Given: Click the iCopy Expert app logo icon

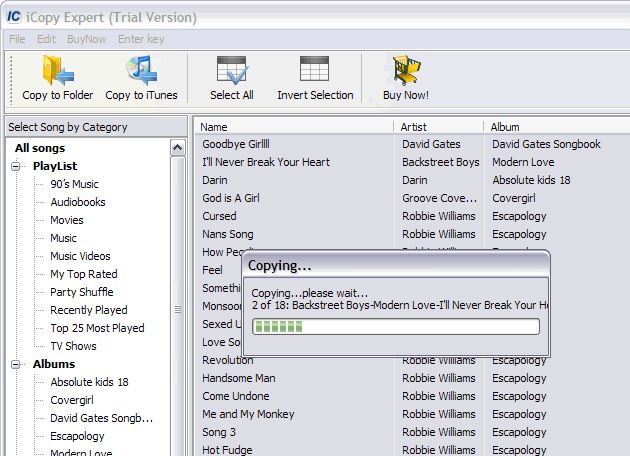Looking at the screenshot, I should coord(13,16).
